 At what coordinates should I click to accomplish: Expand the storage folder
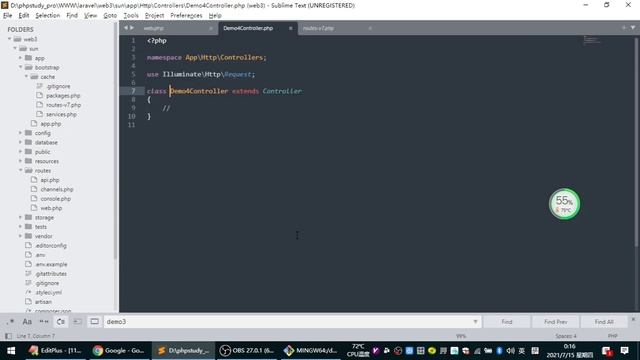pos(20,218)
